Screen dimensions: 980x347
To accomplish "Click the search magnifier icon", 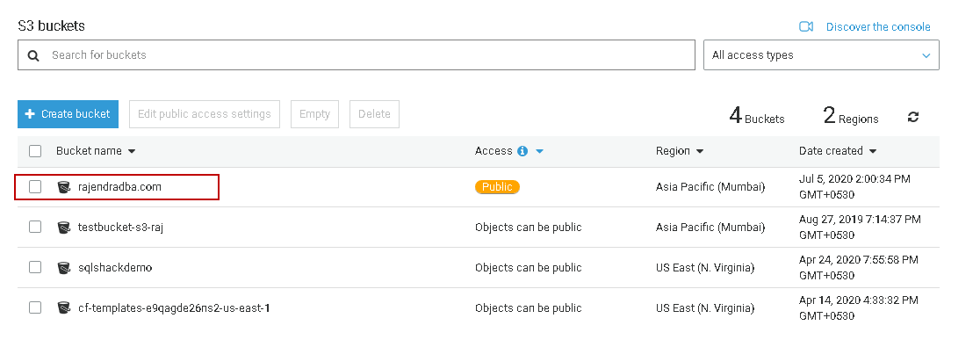I will (x=33, y=55).
